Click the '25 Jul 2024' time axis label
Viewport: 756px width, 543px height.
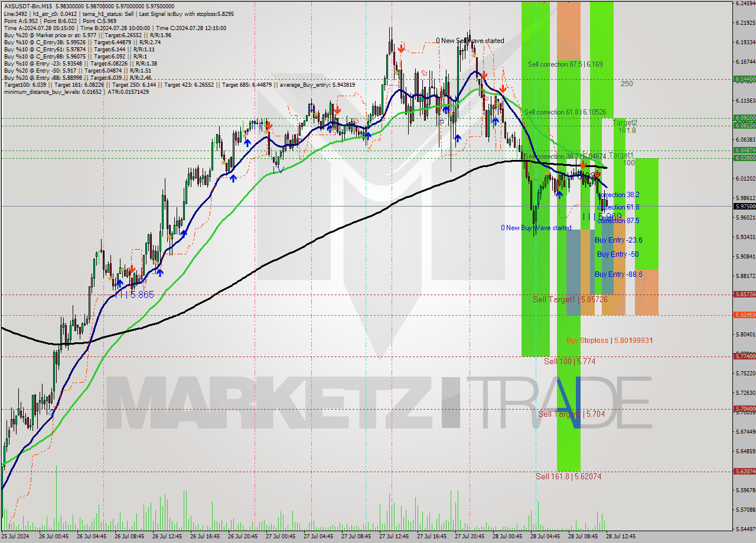click(15, 537)
